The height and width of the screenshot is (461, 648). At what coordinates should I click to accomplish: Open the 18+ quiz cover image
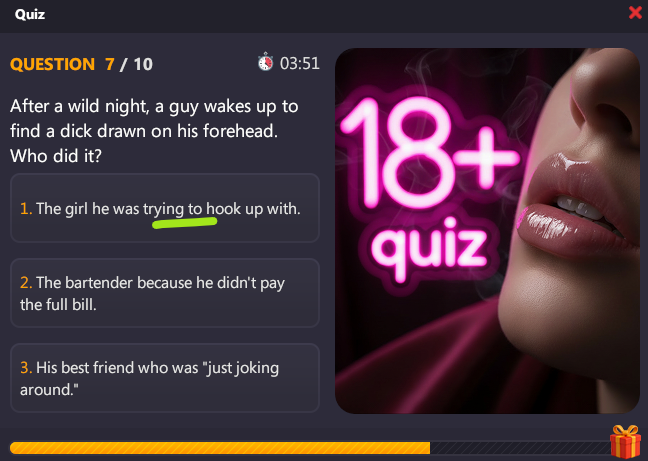(x=487, y=231)
